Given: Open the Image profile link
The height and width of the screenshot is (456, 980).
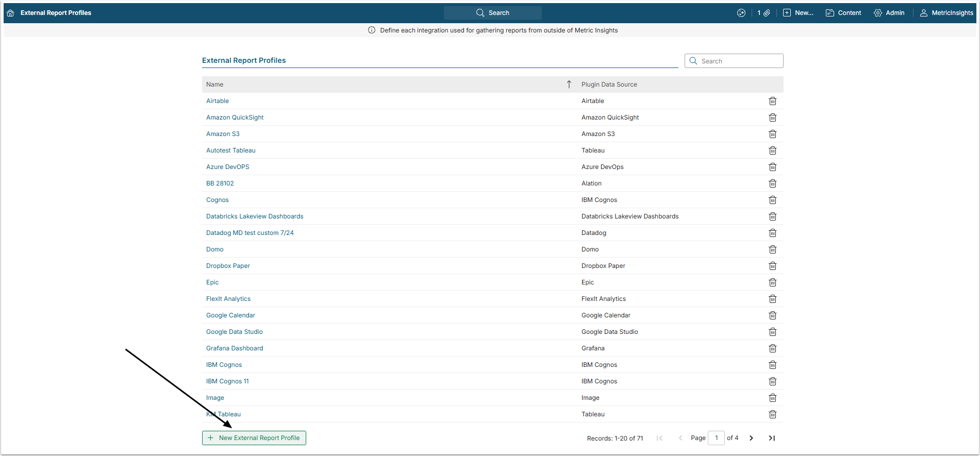Looking at the screenshot, I should tap(215, 398).
